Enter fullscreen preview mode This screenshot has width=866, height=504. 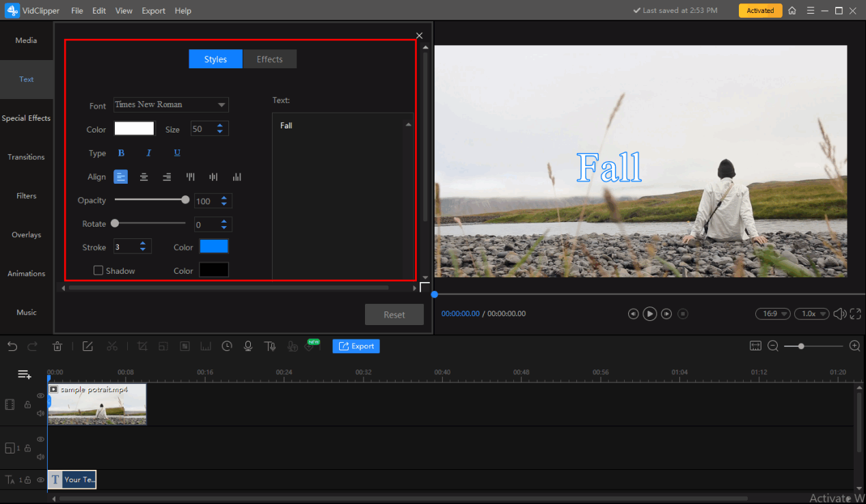(x=855, y=313)
